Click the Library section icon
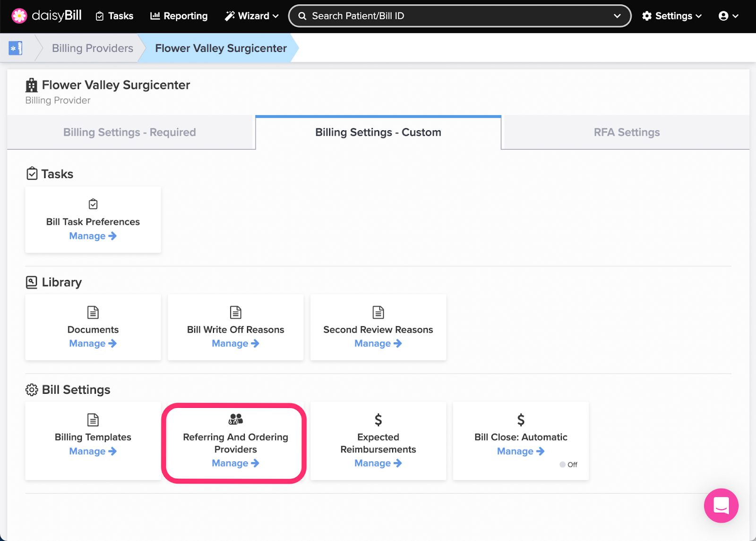This screenshot has width=756, height=541. [32, 282]
